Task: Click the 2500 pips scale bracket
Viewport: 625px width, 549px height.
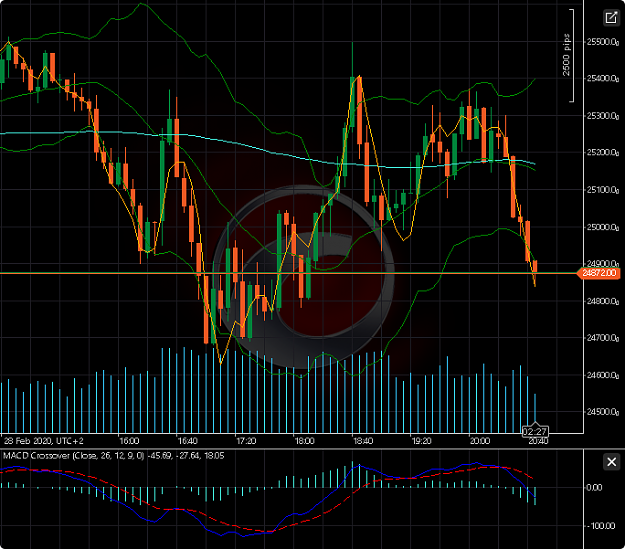Action: 568,55
